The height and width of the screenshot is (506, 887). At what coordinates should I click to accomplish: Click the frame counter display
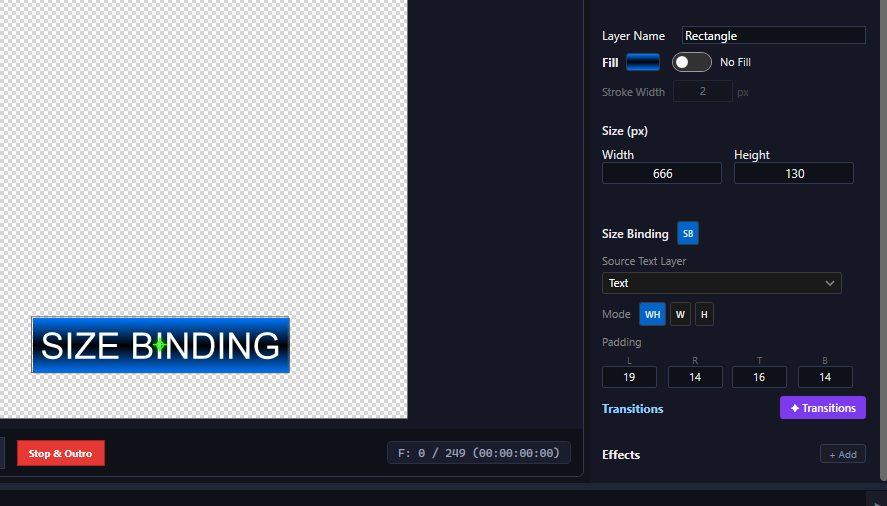click(478, 453)
